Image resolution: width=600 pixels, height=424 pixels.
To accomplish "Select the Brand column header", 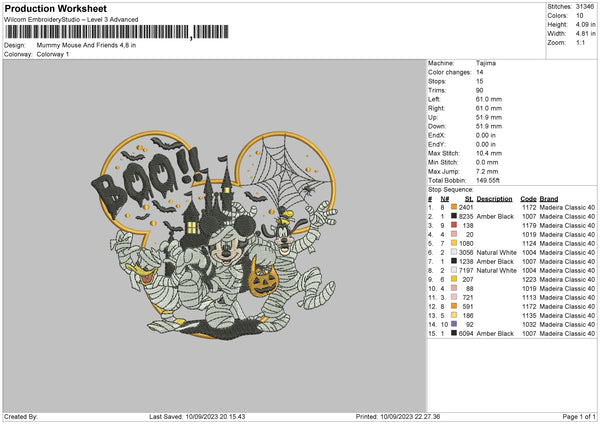I will (x=549, y=199).
